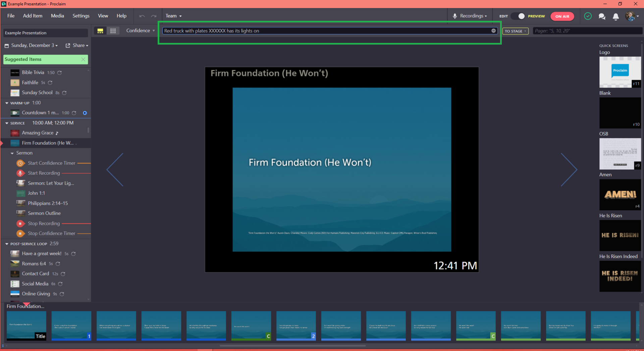Open the Add Item menu

tap(33, 16)
